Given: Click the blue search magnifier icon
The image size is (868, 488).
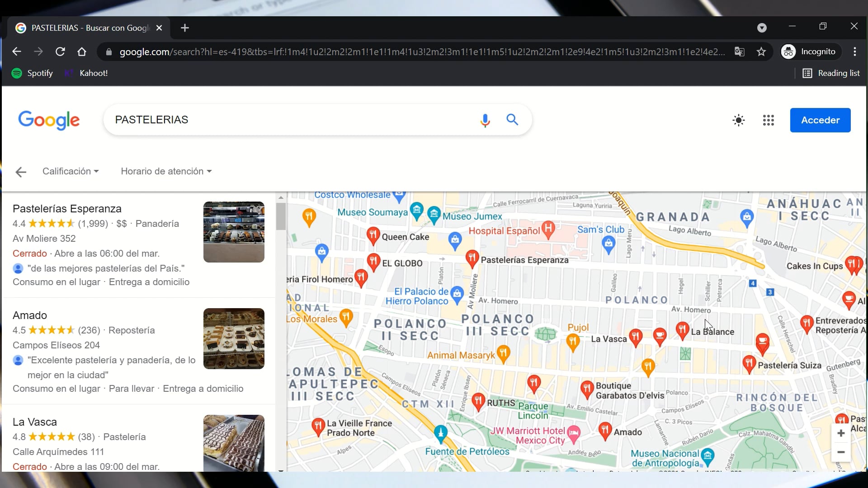Looking at the screenshot, I should tap(512, 120).
